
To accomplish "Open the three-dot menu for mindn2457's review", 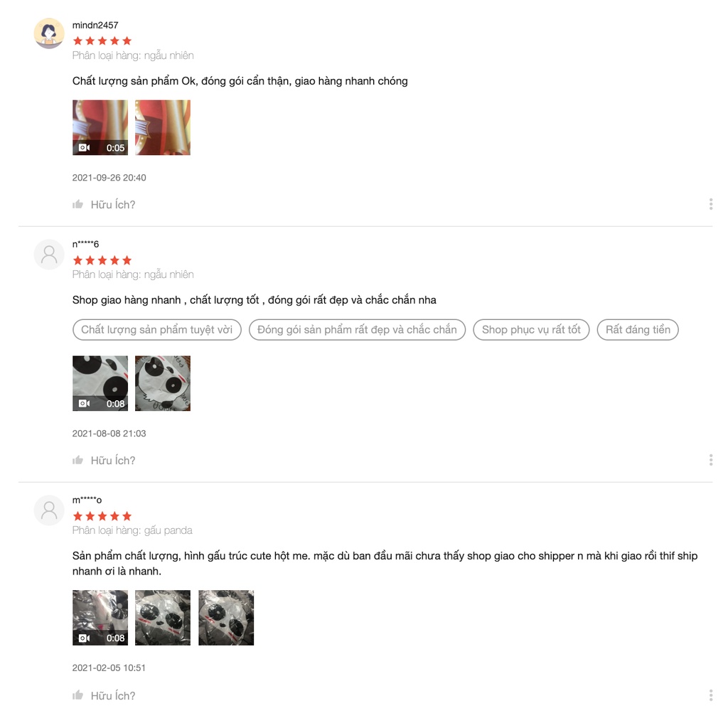I will pos(710,204).
